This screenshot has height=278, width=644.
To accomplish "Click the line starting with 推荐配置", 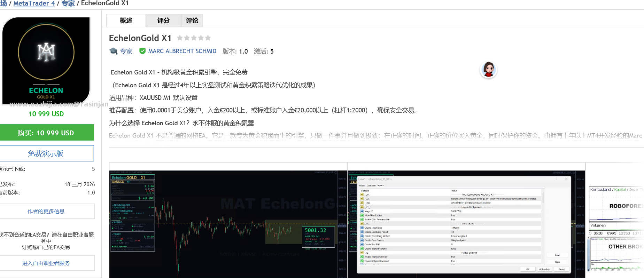I will 263,110.
